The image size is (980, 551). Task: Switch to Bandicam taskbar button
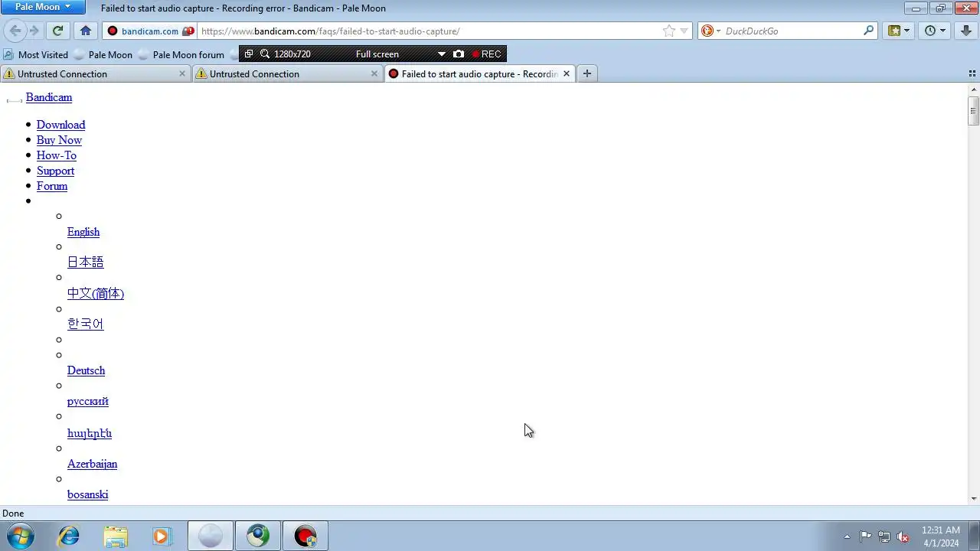[x=305, y=536]
